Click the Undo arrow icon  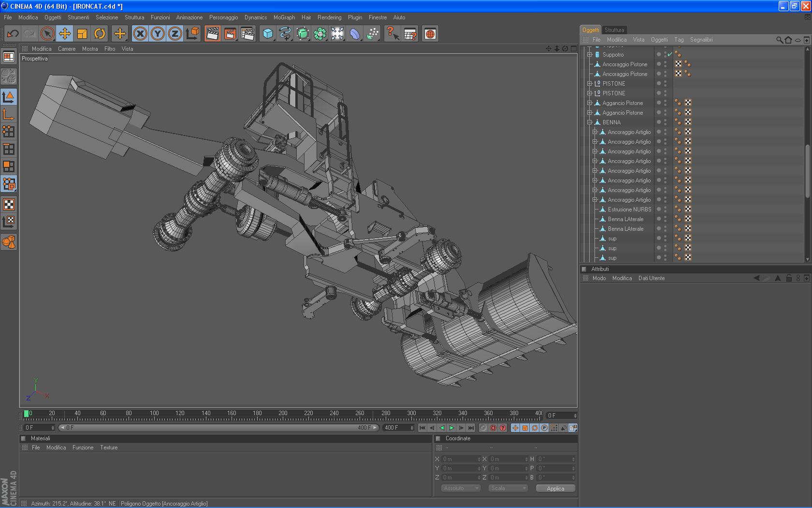click(x=13, y=34)
